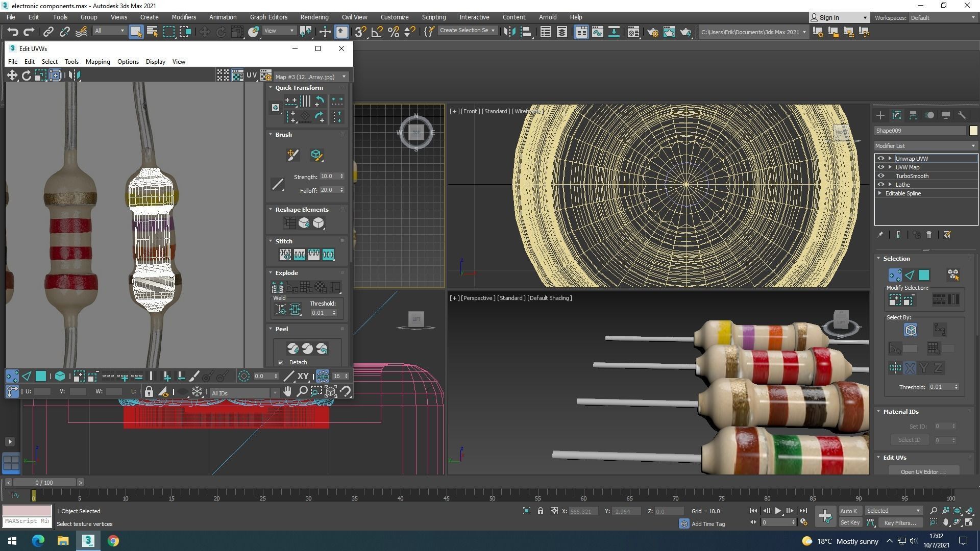
Task: Open the Mapping menu in Edit UVWs
Action: [97, 62]
